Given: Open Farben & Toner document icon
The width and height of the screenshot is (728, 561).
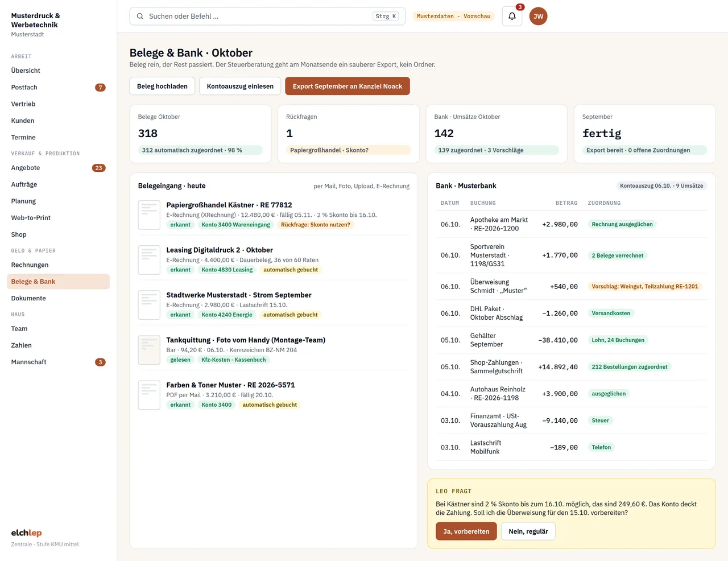Looking at the screenshot, I should tap(149, 395).
